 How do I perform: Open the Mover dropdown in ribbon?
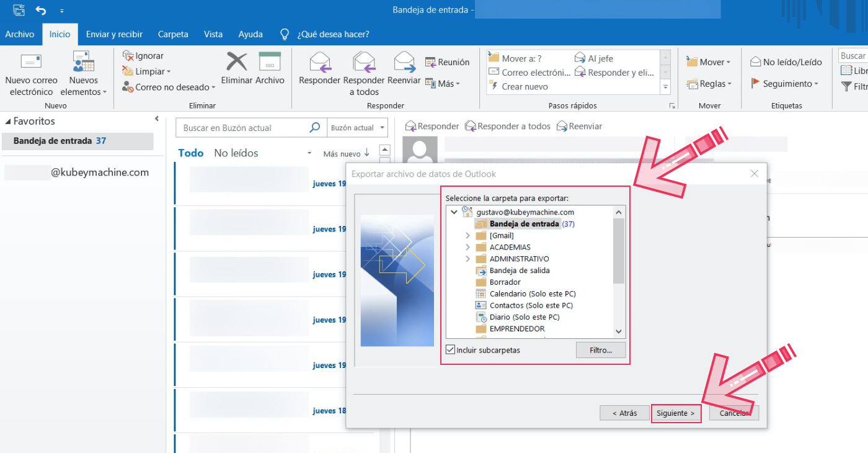pyautogui.click(x=709, y=62)
